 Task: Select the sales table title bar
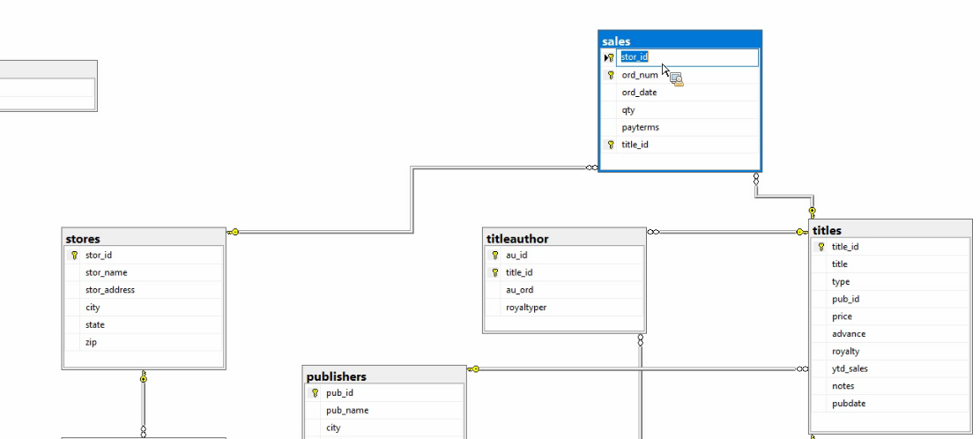(x=679, y=41)
